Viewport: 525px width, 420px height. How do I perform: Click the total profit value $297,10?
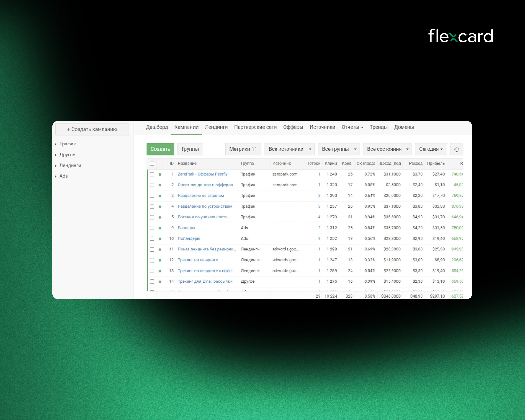[x=437, y=296]
